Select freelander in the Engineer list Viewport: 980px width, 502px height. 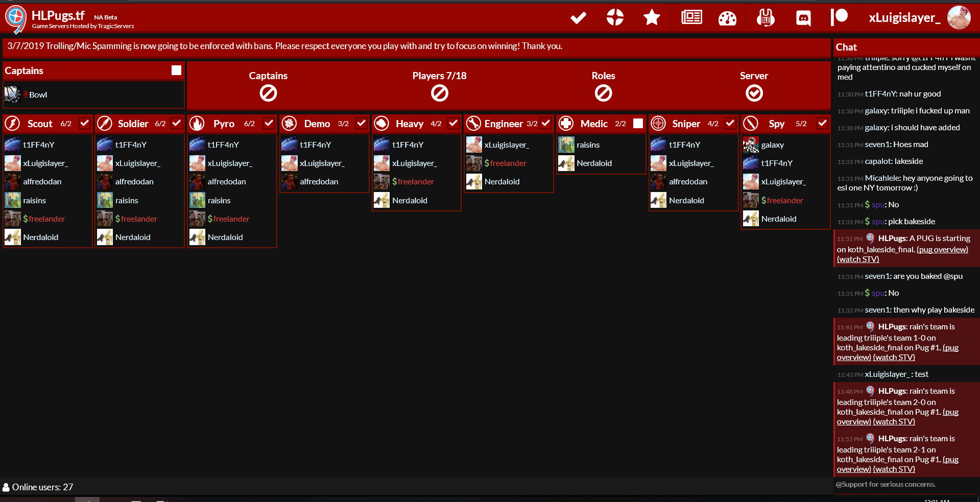tap(509, 163)
